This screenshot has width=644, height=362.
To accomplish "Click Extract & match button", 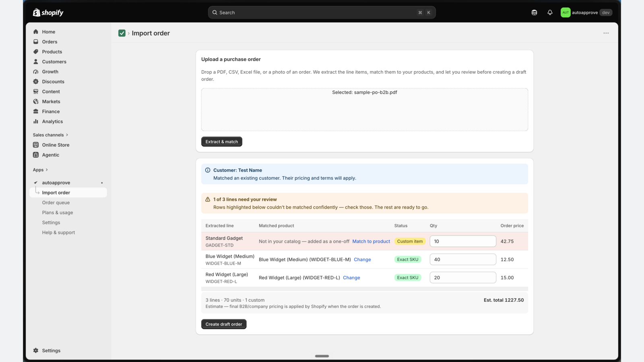I will (222, 142).
